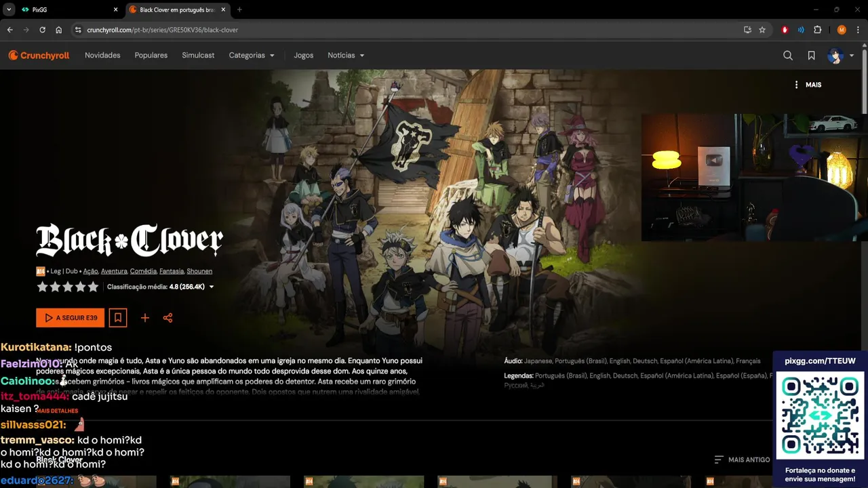Screen dimensions: 868x488
Task: Open the Populares menu item
Action: click(151, 56)
